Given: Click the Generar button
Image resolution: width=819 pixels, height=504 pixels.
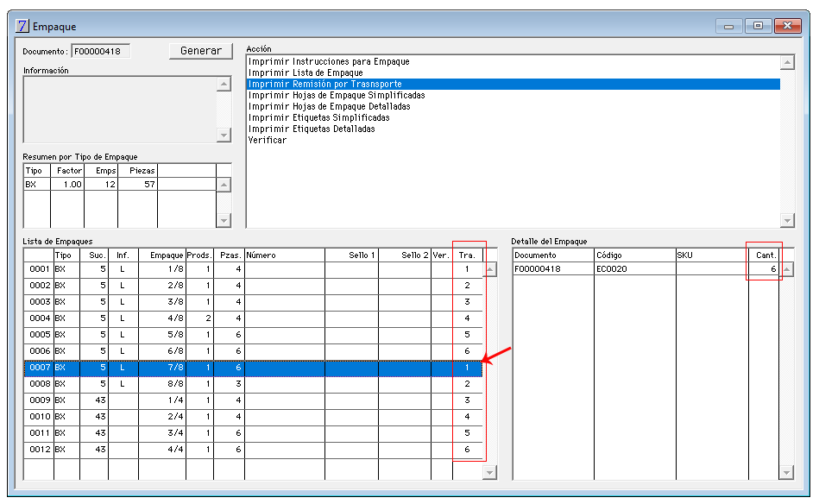Looking at the screenshot, I should coord(200,51).
